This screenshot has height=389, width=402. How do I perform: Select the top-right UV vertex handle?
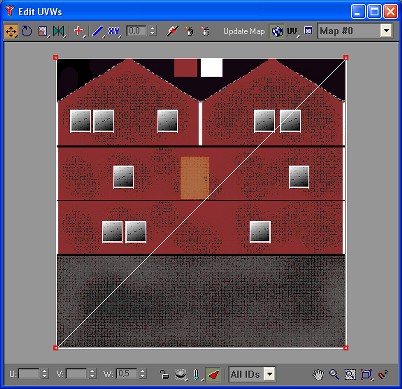[346, 58]
